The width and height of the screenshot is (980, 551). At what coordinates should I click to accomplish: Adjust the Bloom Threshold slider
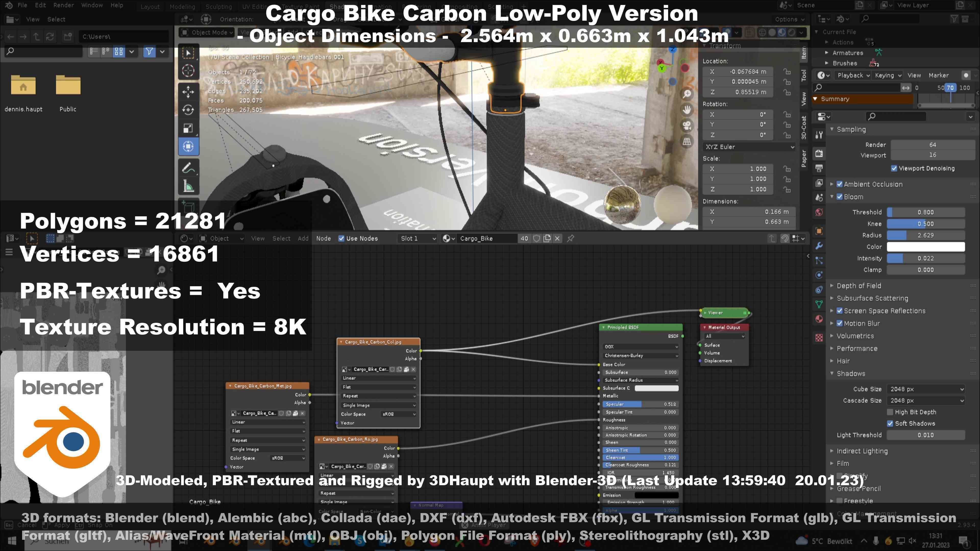click(926, 212)
